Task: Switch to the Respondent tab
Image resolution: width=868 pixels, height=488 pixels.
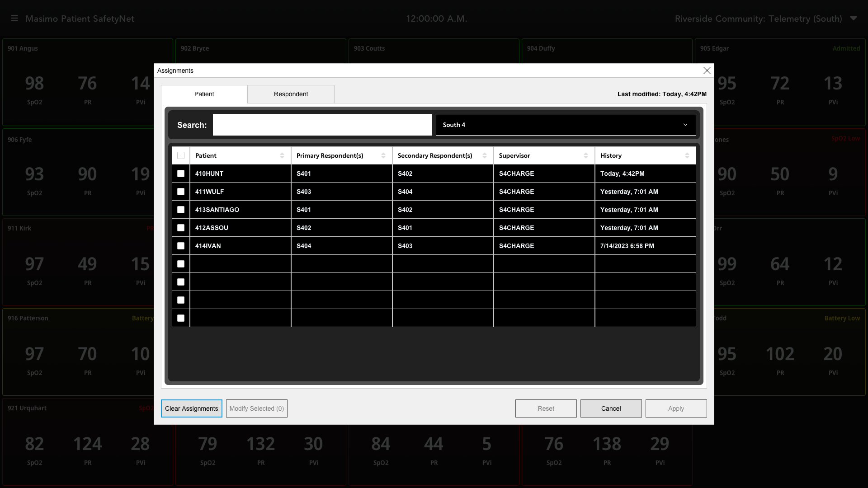Action: click(x=291, y=94)
